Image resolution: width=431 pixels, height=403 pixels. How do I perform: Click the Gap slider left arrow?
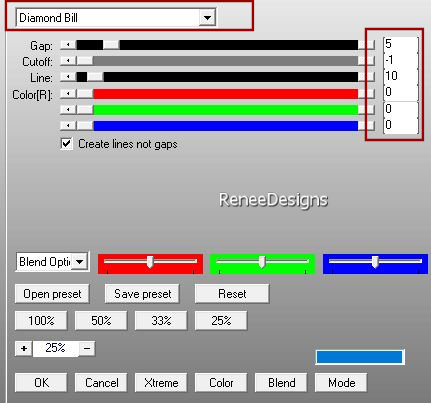[68, 45]
